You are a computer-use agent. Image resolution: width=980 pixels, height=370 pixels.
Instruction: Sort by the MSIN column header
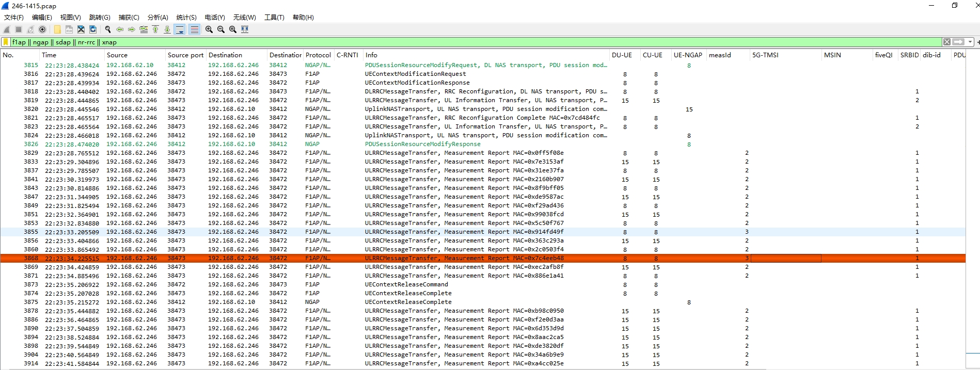coord(846,55)
